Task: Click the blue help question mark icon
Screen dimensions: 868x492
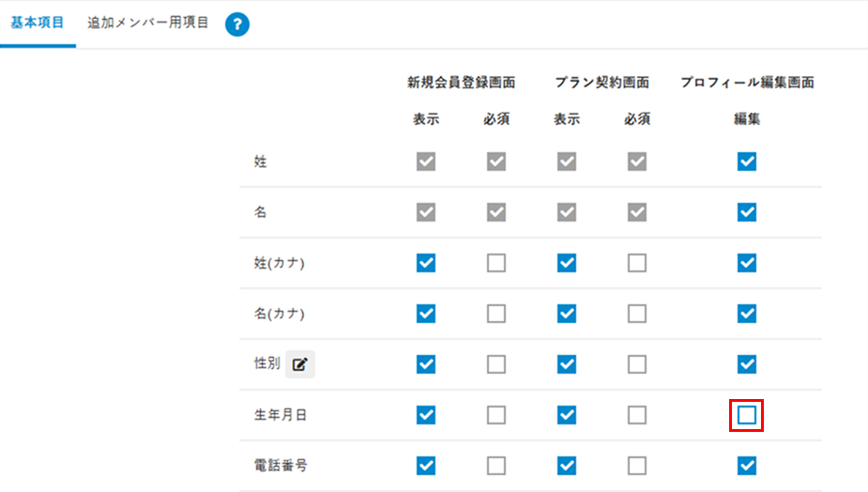Action: tap(237, 25)
